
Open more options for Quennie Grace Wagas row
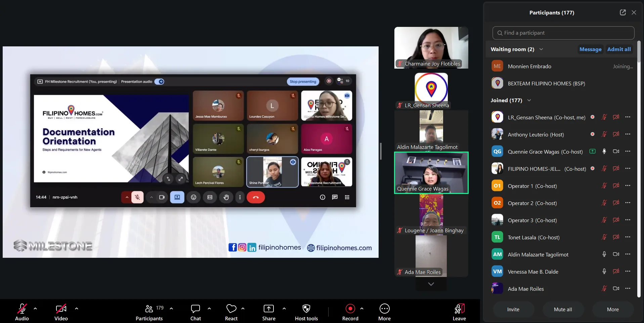[628, 151]
